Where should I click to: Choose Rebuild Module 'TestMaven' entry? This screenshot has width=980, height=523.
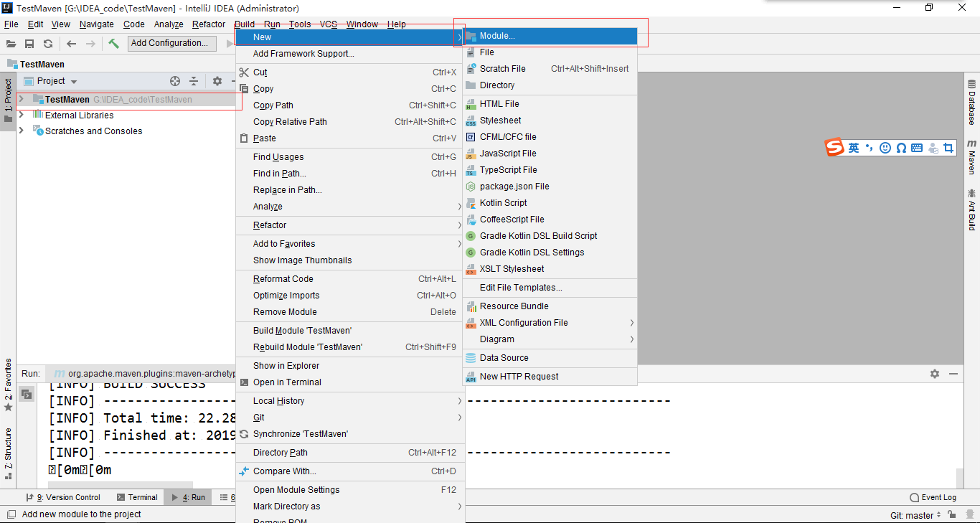350,347
